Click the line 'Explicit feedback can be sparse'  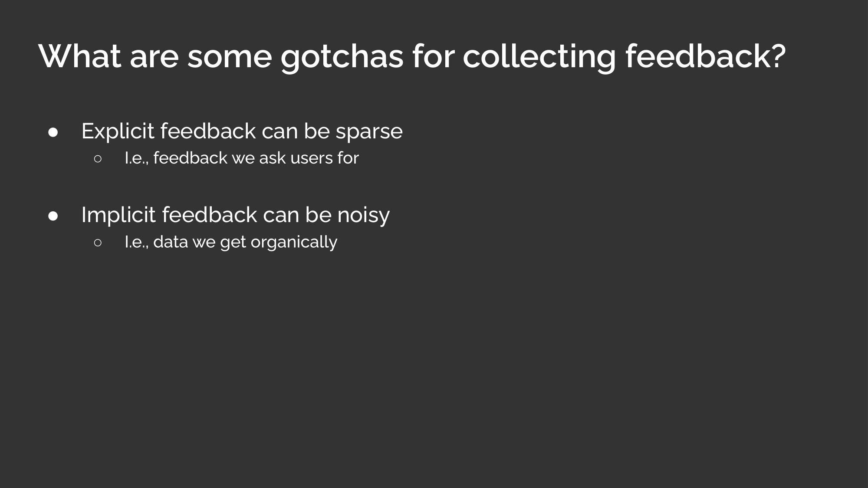(242, 131)
